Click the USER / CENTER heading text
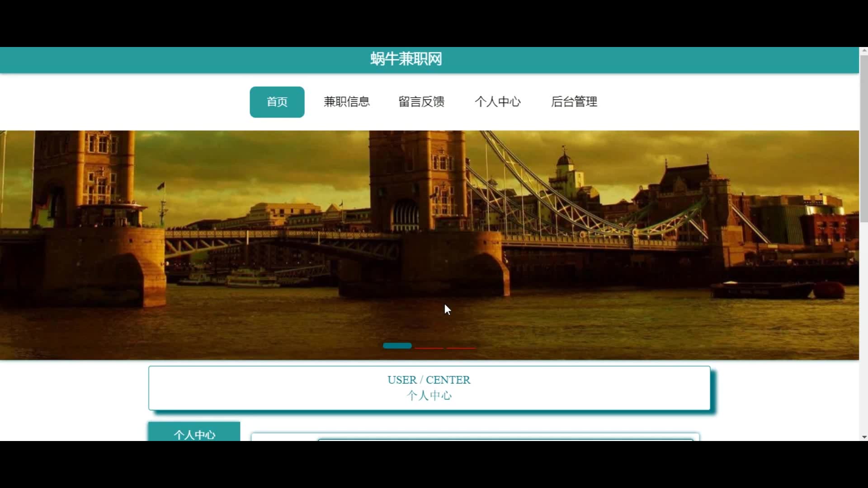Screen dimensions: 868x488 [429, 380]
